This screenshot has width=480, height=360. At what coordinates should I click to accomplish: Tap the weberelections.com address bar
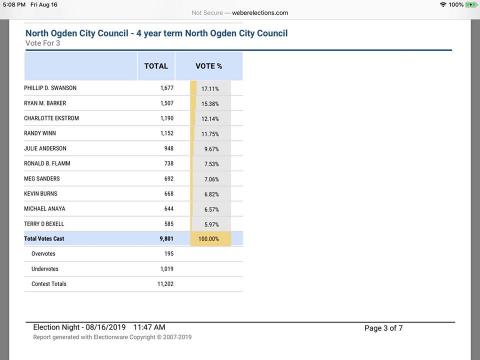click(x=240, y=13)
